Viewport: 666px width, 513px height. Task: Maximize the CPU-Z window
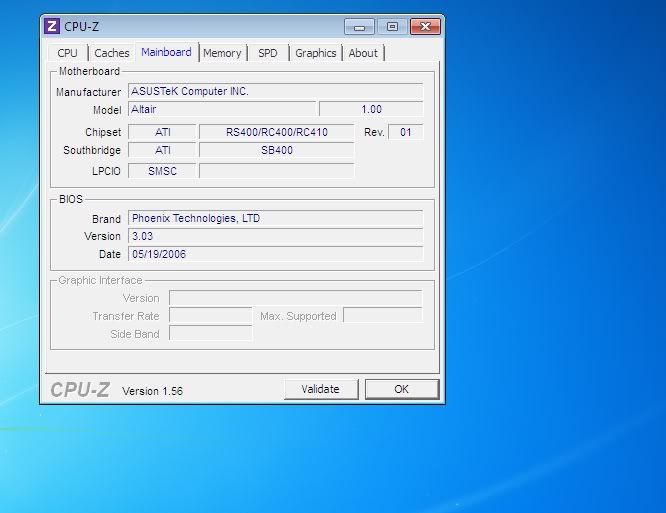(x=392, y=27)
